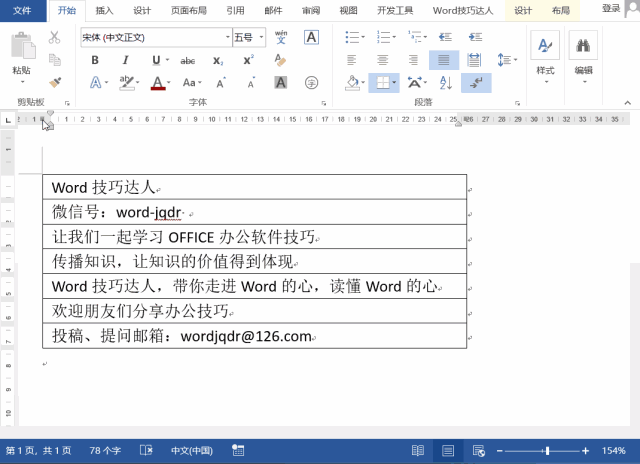The image size is (640, 464).
Task: Click the Enclosed Character 字 icon
Action: 311,83
